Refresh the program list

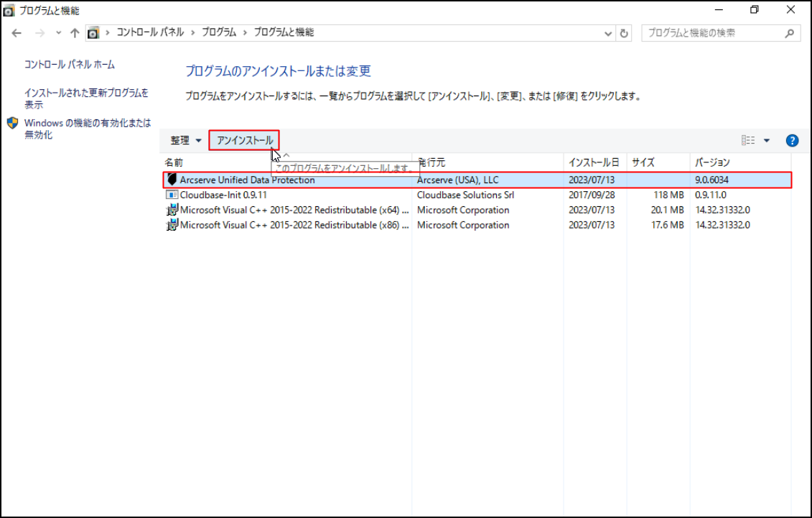point(624,34)
